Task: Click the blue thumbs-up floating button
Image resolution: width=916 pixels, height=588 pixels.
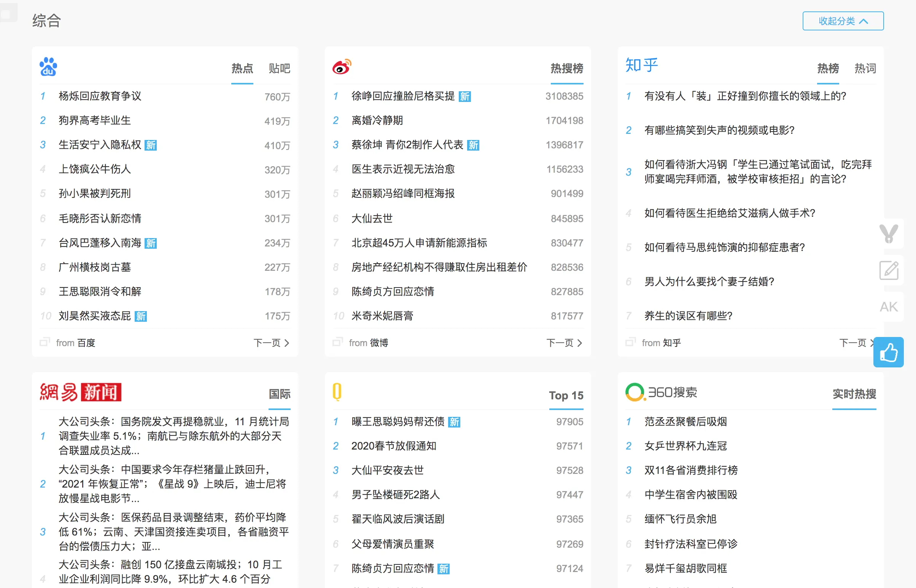Action: pos(888,352)
